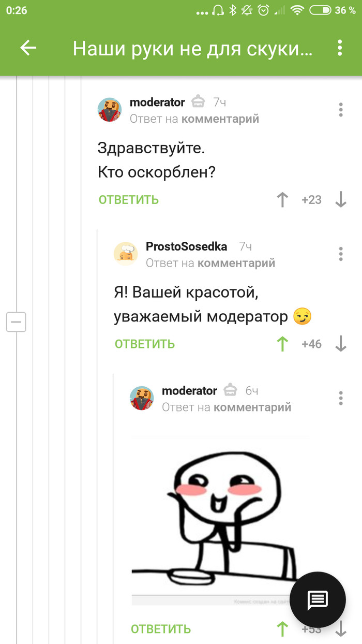Reply to ProstoSosedka's "Вашей красотой" comment
This screenshot has height=644, width=362.
click(x=145, y=344)
